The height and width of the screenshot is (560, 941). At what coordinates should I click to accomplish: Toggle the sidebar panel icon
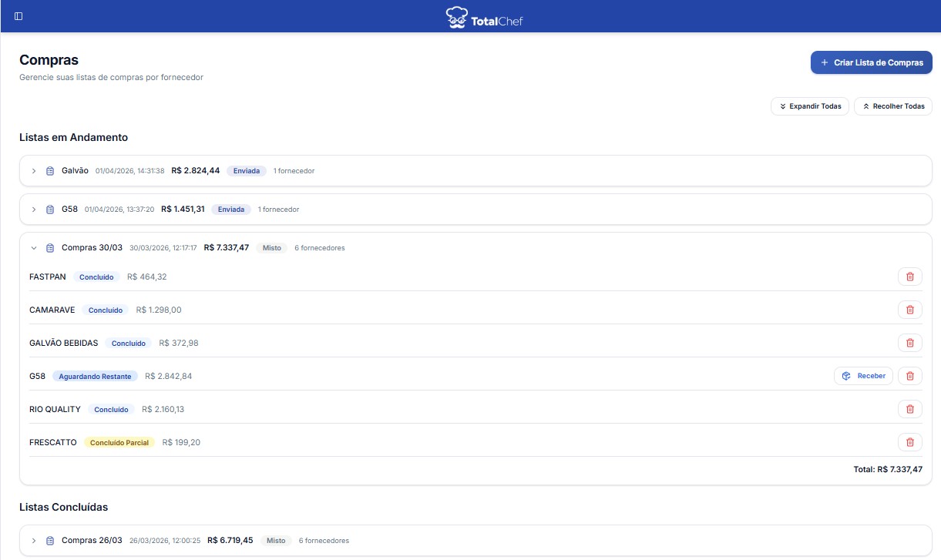tap(18, 16)
